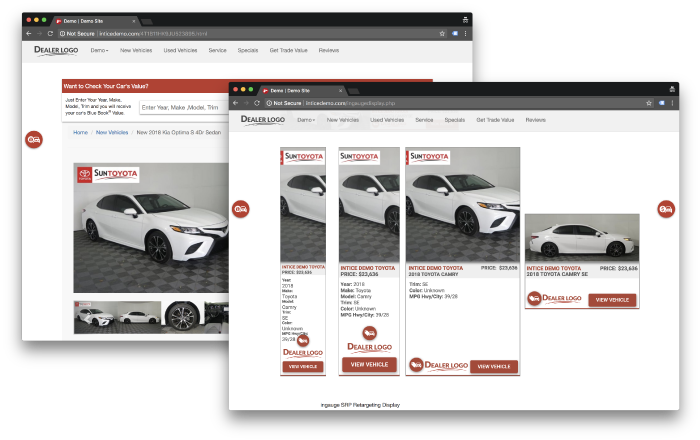This screenshot has width=700, height=440.
Task: Click the red car chat icon in back window
Action: pos(33,140)
